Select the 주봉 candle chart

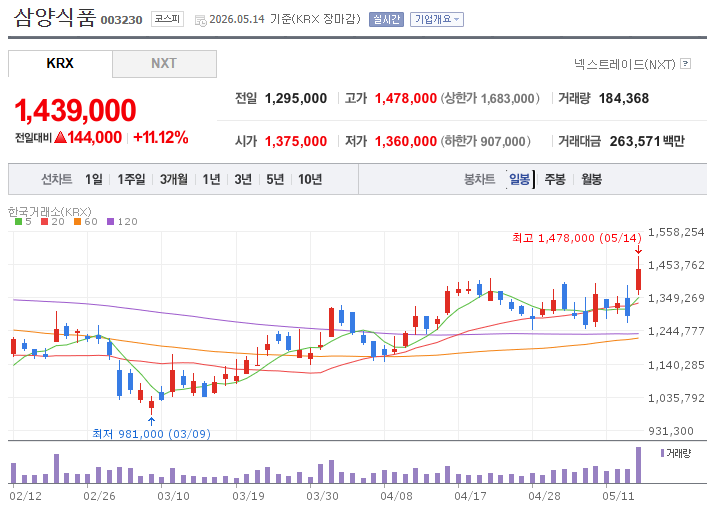555,179
